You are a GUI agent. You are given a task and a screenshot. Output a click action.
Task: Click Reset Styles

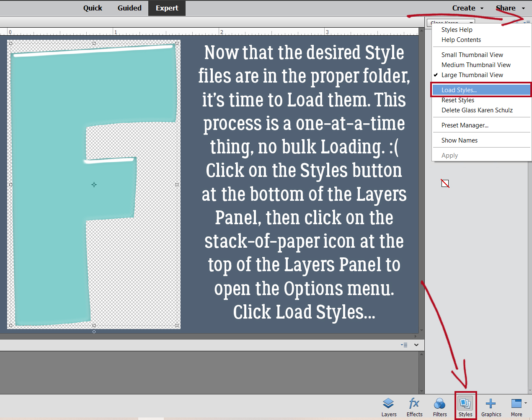(457, 100)
